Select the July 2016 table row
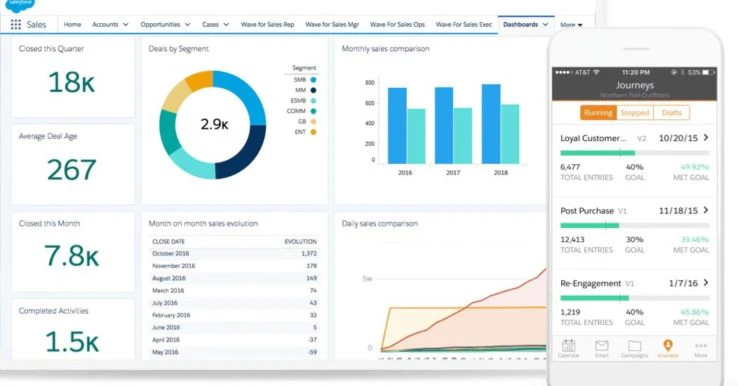 (x=234, y=303)
